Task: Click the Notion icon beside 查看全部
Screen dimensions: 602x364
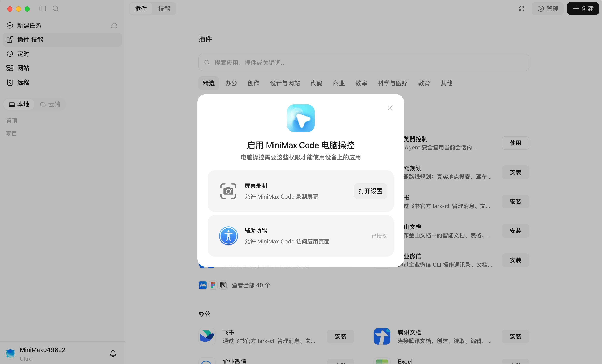Action: 223,285
